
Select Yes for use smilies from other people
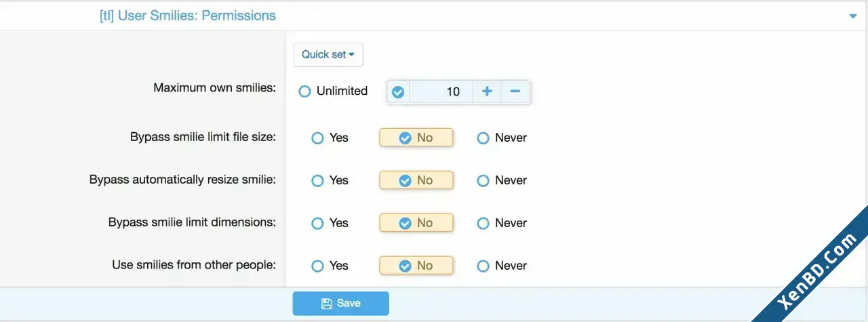[330, 266]
